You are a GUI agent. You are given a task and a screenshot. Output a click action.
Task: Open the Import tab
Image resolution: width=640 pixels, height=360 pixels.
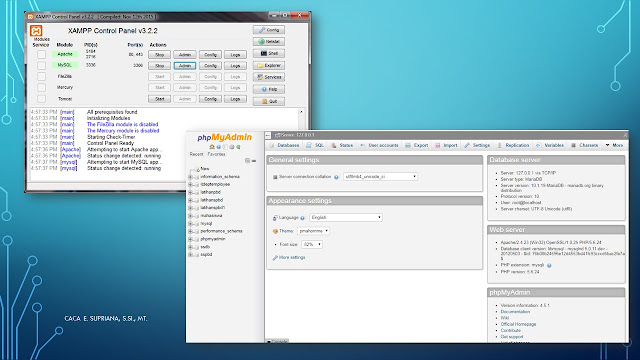click(x=446, y=145)
